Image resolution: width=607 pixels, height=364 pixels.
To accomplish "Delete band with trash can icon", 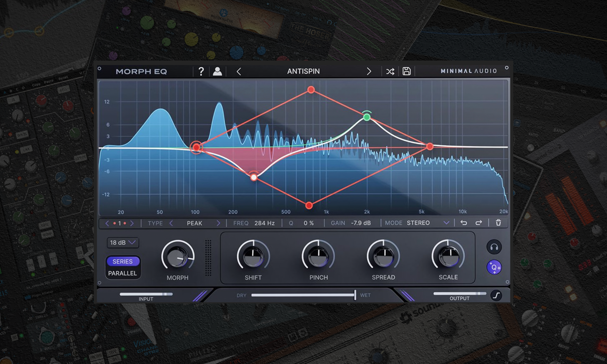I will pos(498,223).
